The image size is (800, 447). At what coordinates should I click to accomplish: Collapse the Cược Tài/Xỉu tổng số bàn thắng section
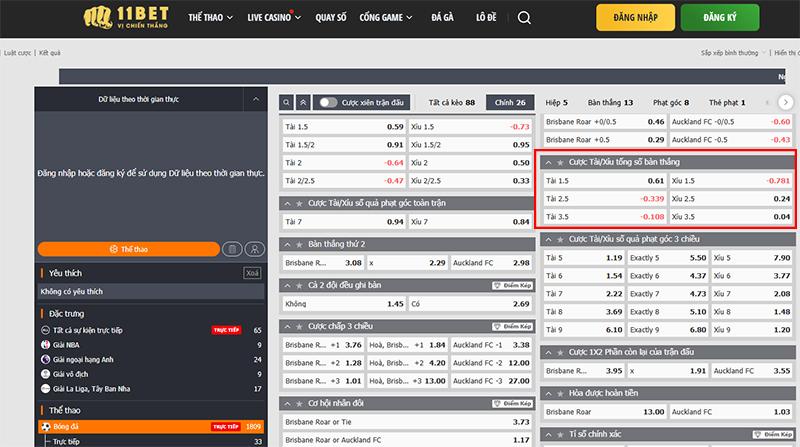(547, 161)
